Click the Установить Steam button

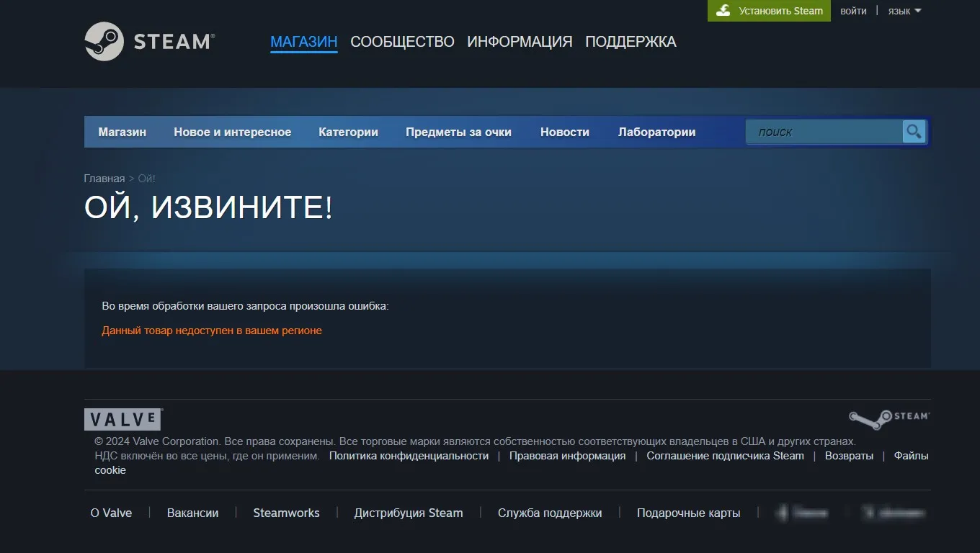[769, 11]
